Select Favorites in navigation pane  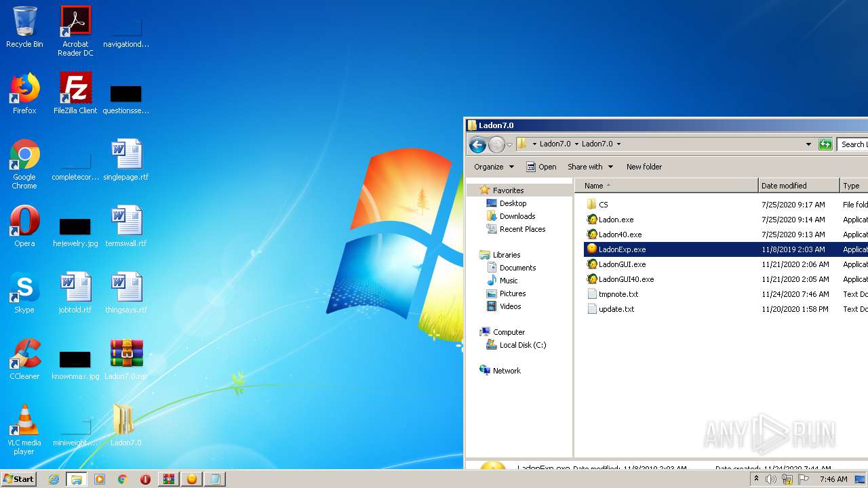508,190
